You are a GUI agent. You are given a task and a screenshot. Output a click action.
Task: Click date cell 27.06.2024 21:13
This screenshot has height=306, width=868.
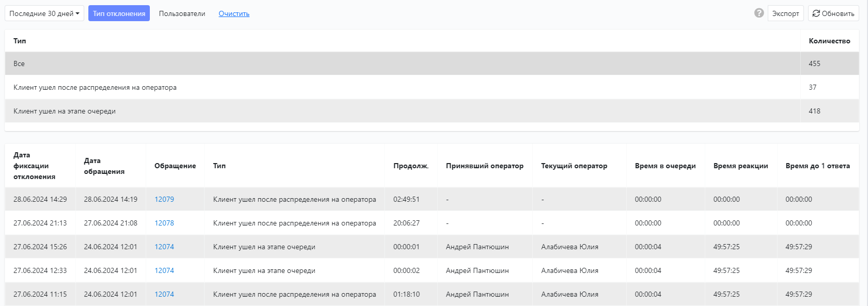coord(40,223)
